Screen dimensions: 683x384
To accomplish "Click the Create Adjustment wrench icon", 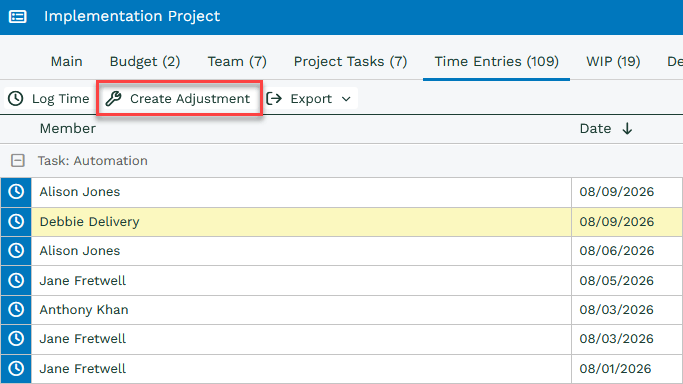I will coord(114,98).
